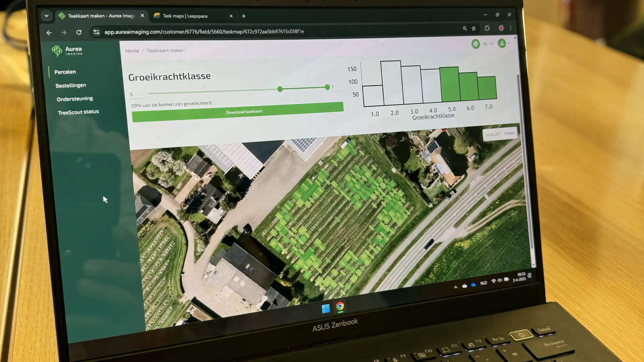
Task: Open Windows Start menu on taskbar
Action: pyautogui.click(x=325, y=309)
